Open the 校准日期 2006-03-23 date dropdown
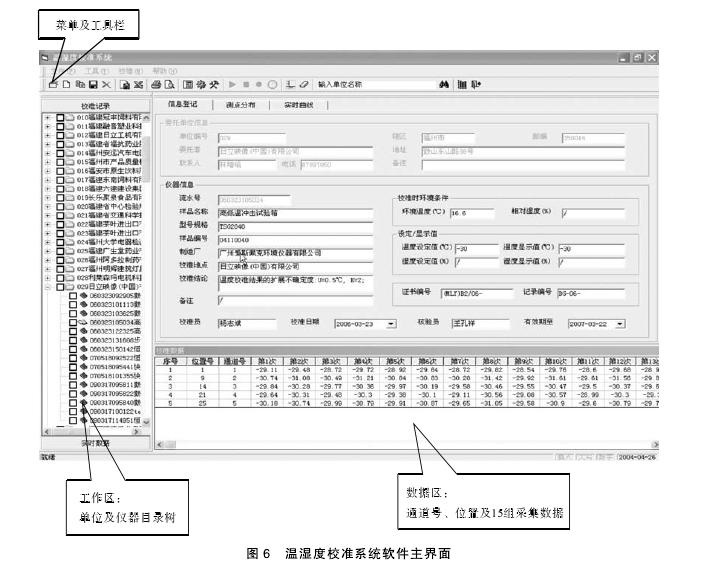The height and width of the screenshot is (573, 725). (391, 324)
